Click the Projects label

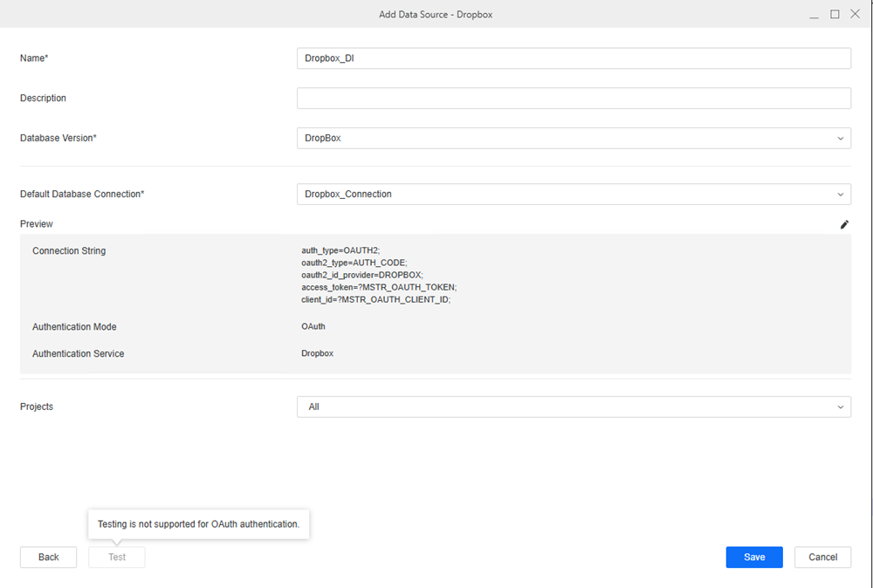37,407
